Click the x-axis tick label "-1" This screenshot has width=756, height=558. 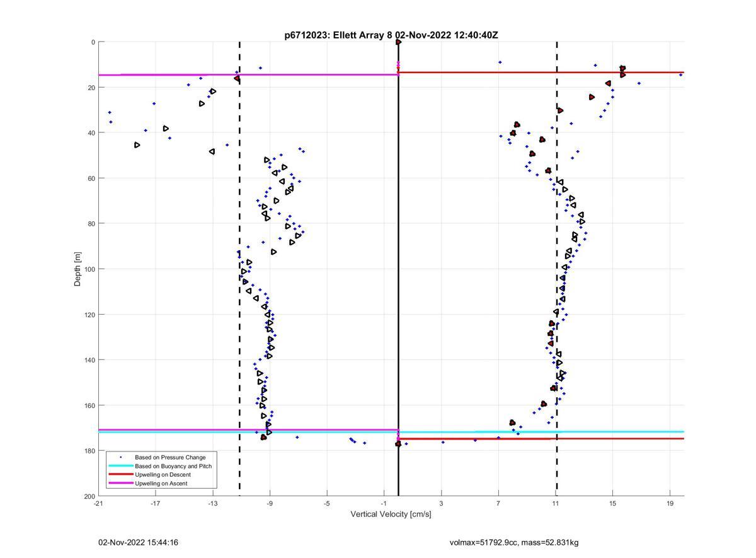tap(384, 503)
